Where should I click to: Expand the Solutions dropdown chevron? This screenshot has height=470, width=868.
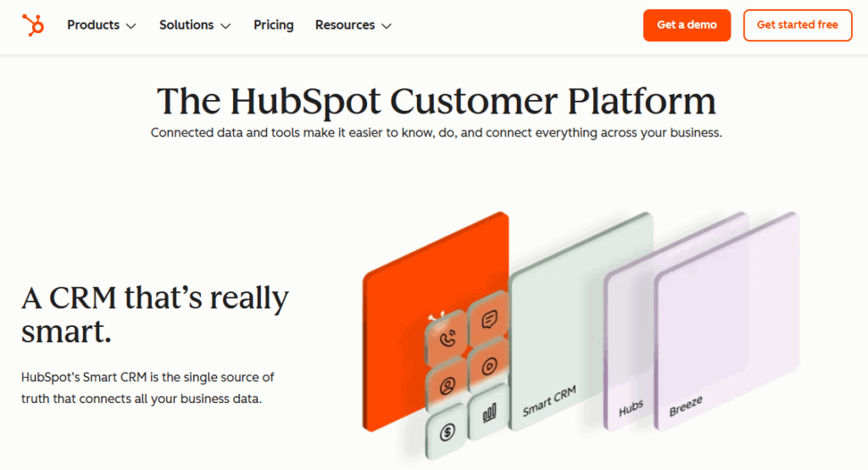[x=225, y=26]
